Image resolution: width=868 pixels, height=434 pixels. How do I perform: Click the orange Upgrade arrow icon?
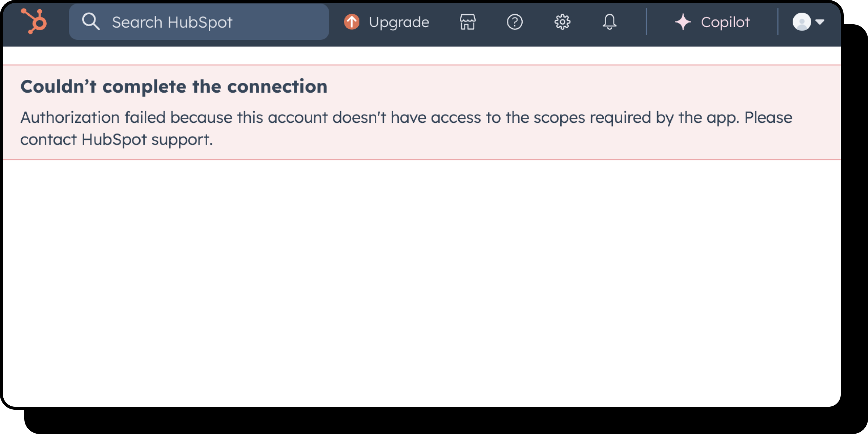click(352, 22)
